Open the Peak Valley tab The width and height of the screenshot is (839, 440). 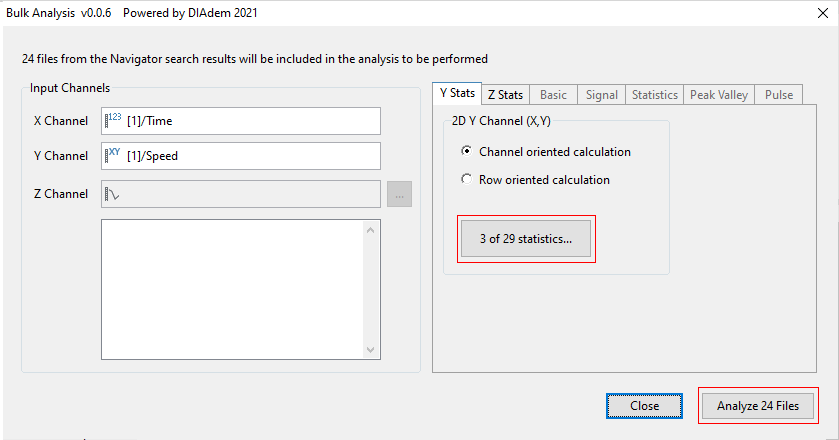[718, 95]
